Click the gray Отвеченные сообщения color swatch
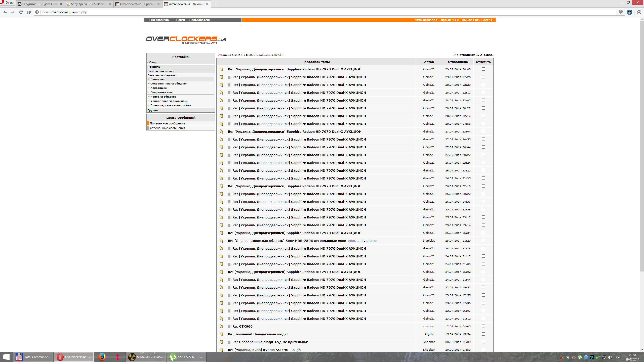 (x=148, y=128)
